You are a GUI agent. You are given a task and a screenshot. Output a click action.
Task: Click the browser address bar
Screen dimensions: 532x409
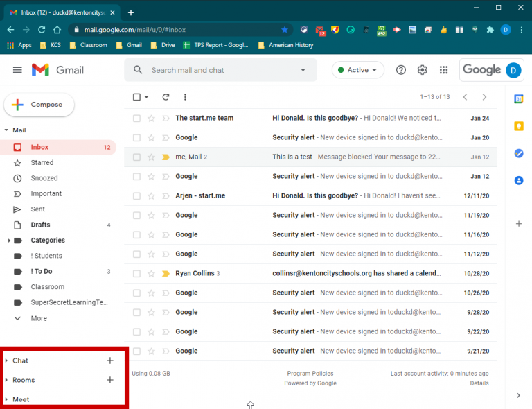180,30
